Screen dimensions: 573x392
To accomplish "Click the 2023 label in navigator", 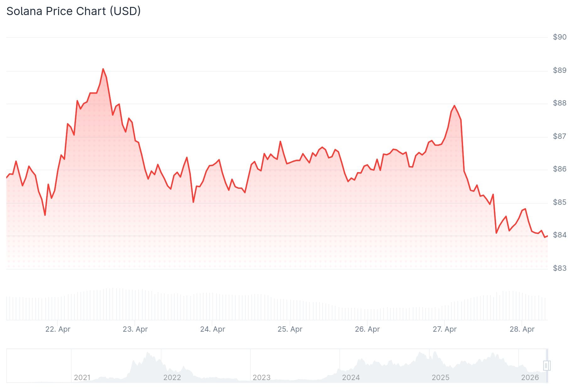I will coord(261,378).
